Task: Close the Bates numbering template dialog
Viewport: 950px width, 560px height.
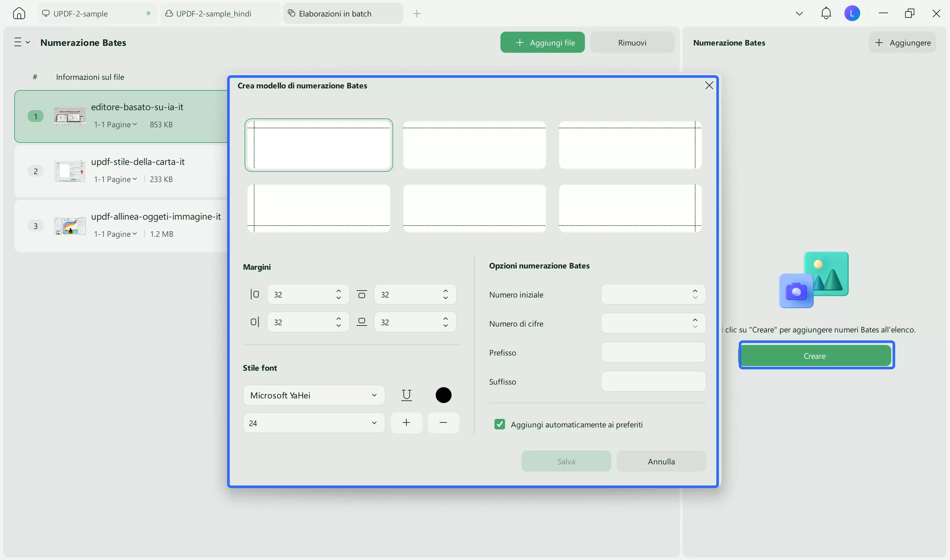Action: pos(709,86)
